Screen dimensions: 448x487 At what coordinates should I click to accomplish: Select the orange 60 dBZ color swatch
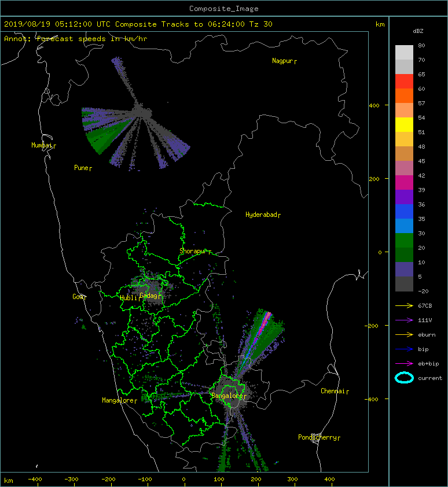pos(404,95)
